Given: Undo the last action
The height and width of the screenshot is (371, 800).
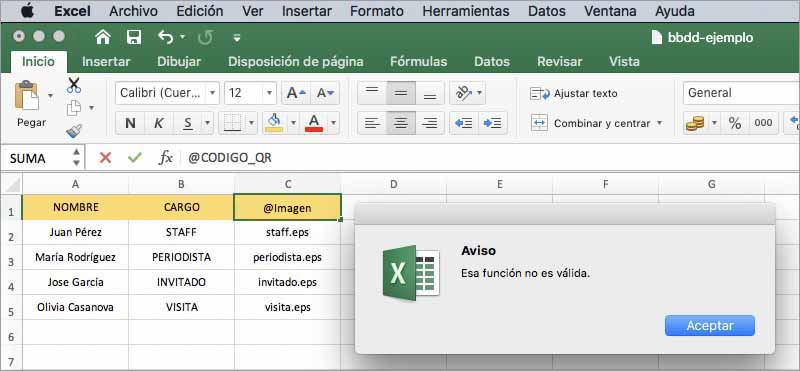Looking at the screenshot, I should tap(165, 37).
